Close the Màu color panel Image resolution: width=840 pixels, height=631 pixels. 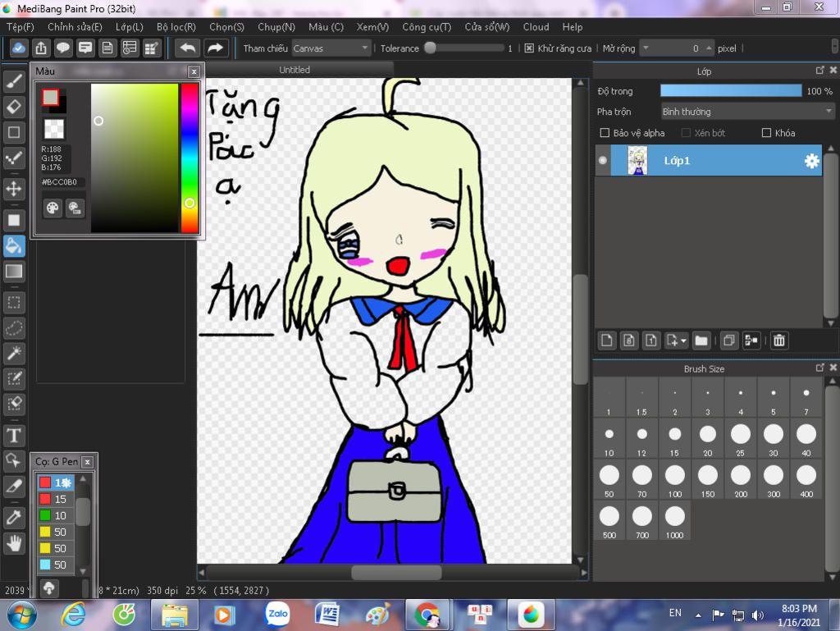194,71
